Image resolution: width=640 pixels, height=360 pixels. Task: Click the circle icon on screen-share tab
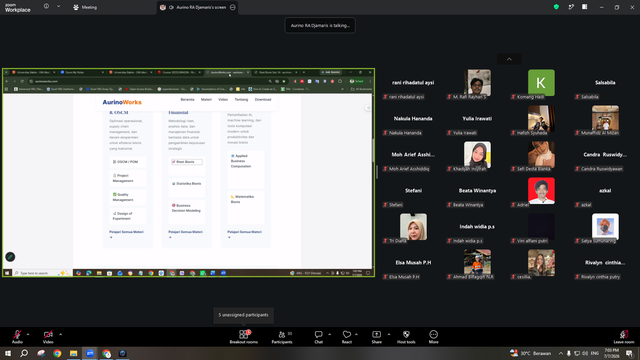[x=233, y=7]
